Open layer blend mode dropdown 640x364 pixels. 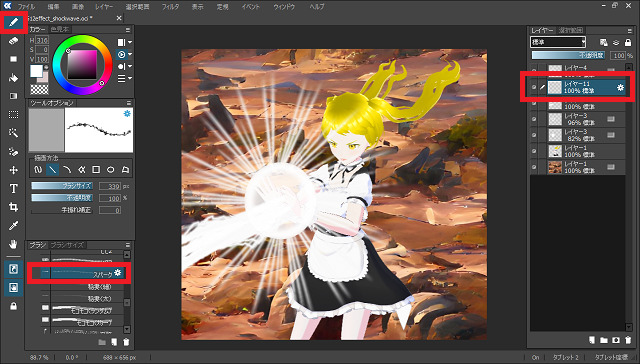pyautogui.click(x=558, y=42)
